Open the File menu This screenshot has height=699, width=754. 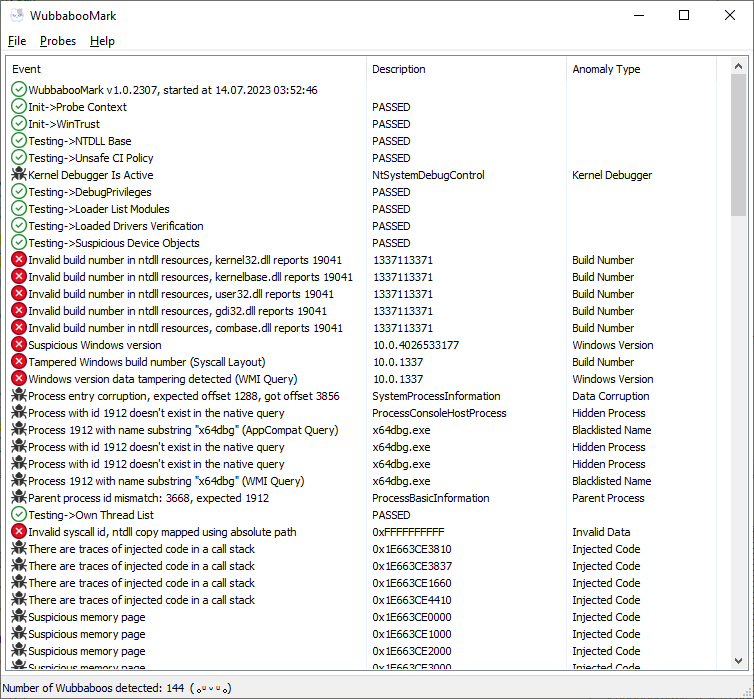17,41
